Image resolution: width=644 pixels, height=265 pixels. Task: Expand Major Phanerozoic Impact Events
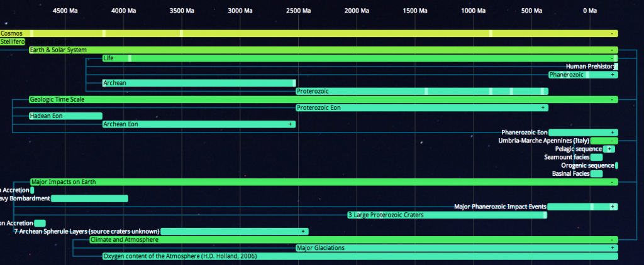pos(613,207)
